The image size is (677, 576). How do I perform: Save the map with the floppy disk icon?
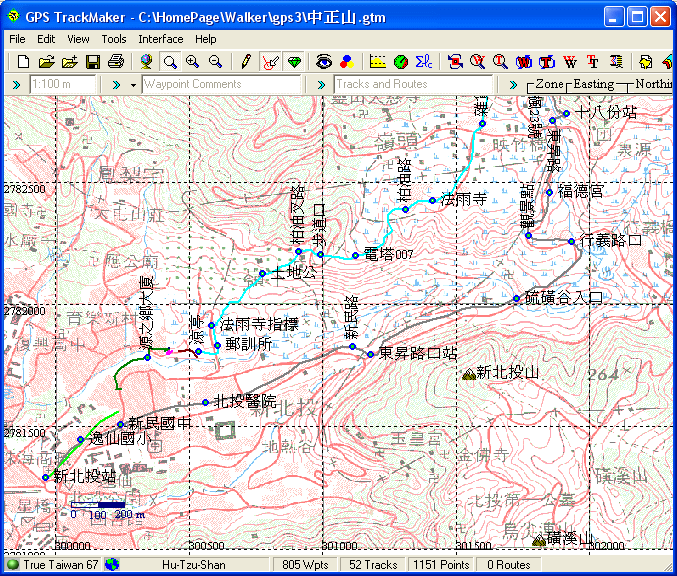point(92,62)
